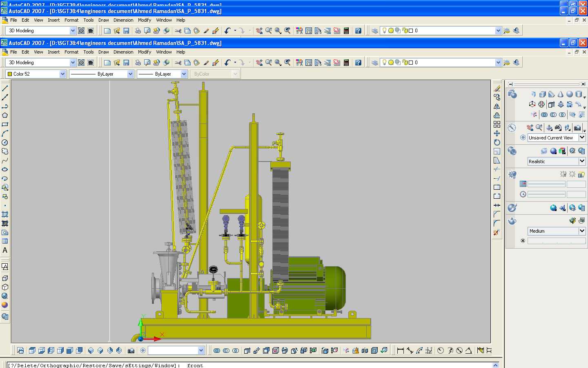Toggle layer 0 lock icon
Image resolution: width=588 pixels, height=368 pixels.
pyautogui.click(x=405, y=63)
